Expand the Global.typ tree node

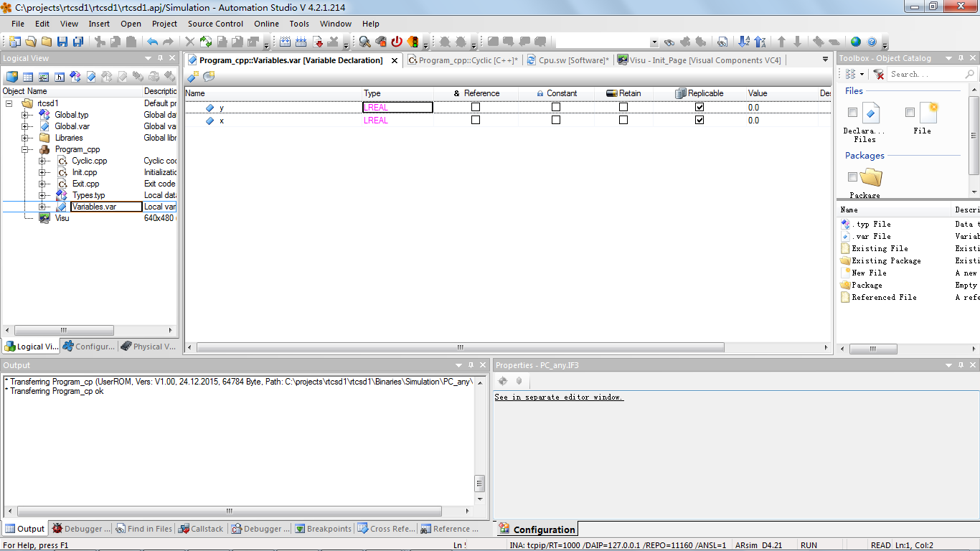(x=26, y=115)
